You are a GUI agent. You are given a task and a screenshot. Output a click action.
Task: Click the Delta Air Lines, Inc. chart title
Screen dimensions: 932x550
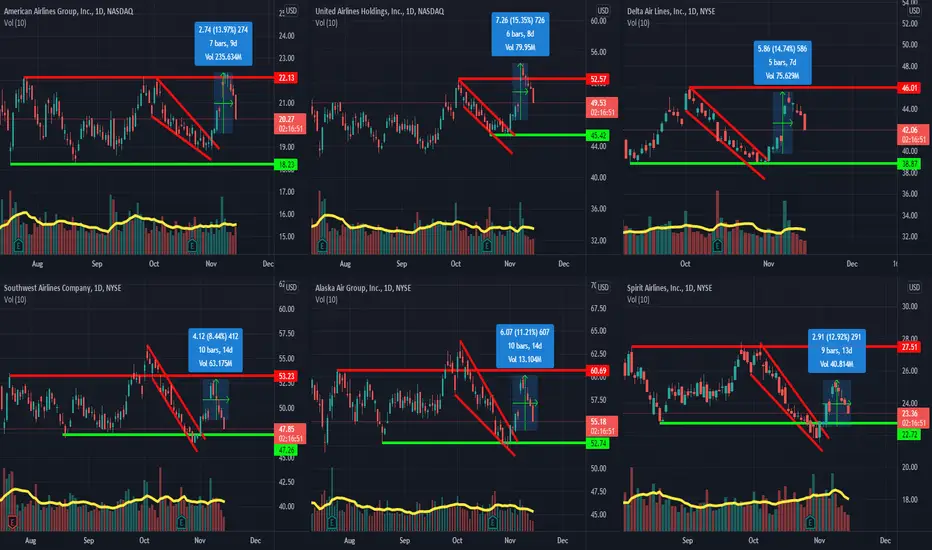click(671, 11)
